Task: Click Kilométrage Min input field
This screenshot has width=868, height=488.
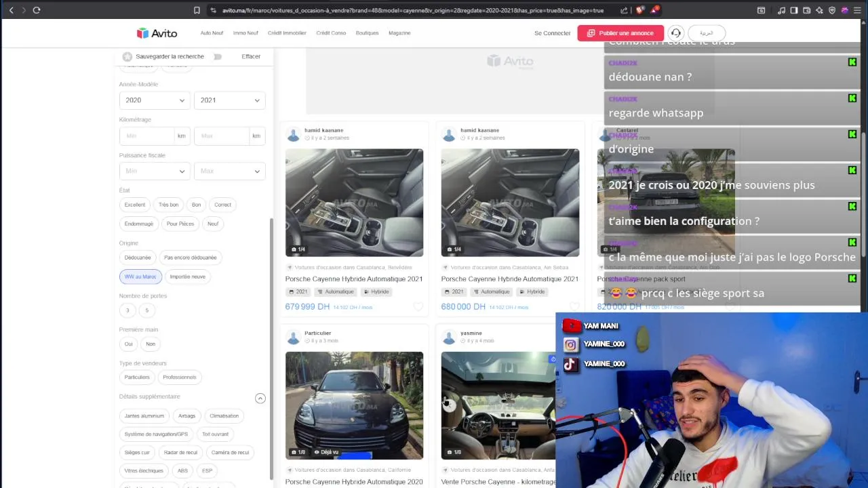Action: click(x=148, y=136)
